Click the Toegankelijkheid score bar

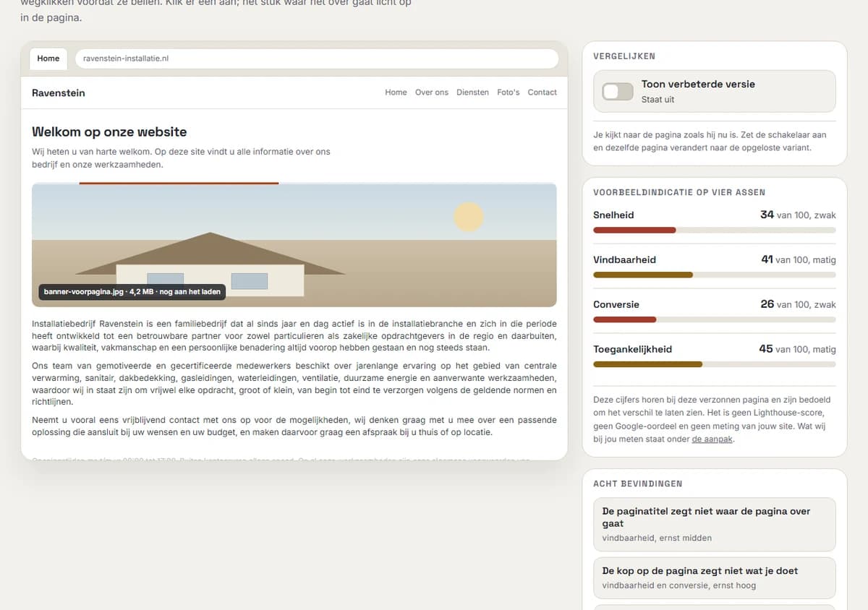(715, 364)
